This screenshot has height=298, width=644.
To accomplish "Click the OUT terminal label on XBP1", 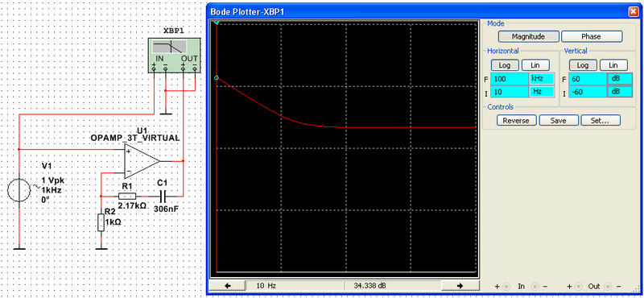I will (x=190, y=58).
